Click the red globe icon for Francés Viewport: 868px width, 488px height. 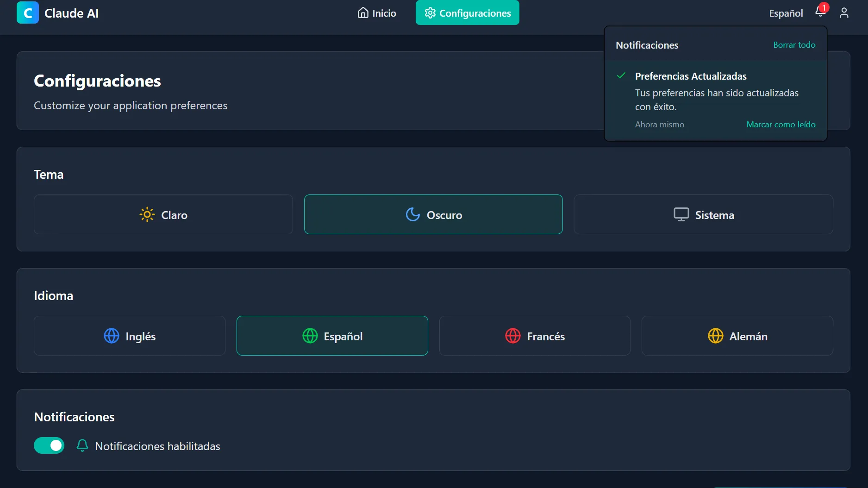pyautogui.click(x=512, y=336)
